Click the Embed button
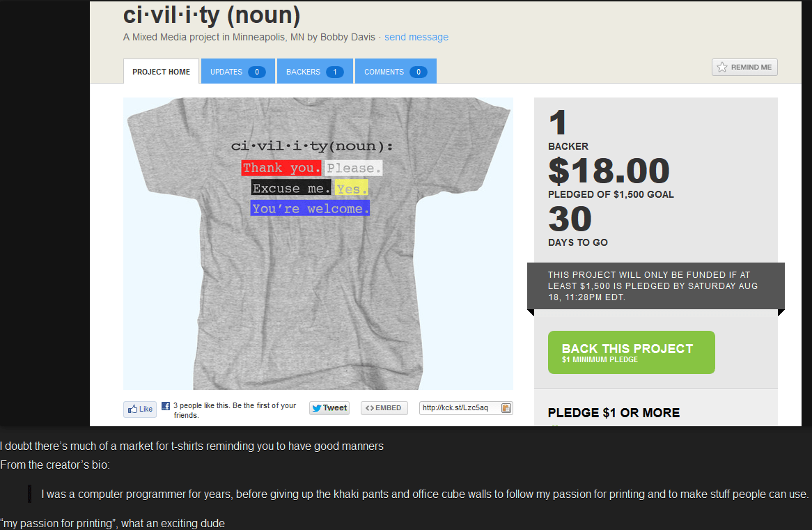Image resolution: width=812 pixels, height=530 pixels. click(x=384, y=408)
